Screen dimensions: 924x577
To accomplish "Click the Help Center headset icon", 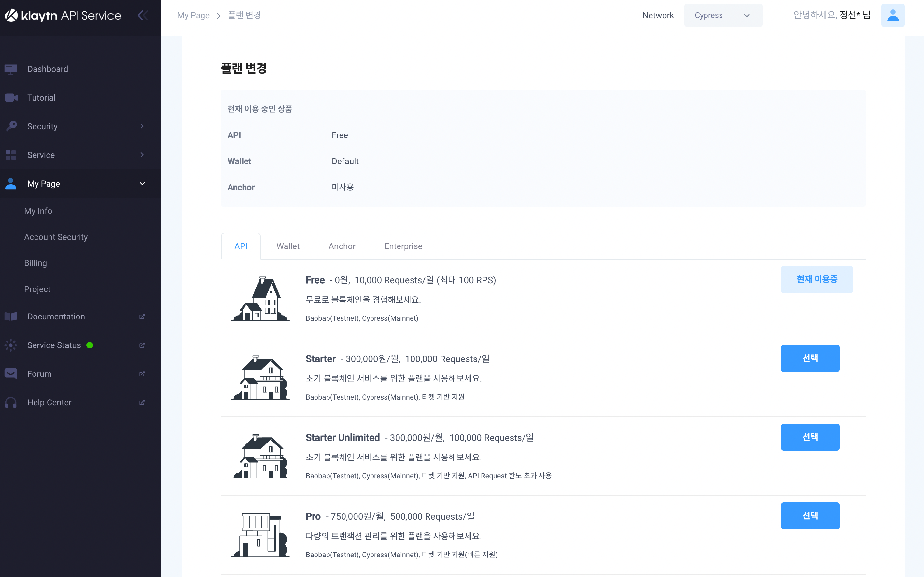I will pos(11,402).
